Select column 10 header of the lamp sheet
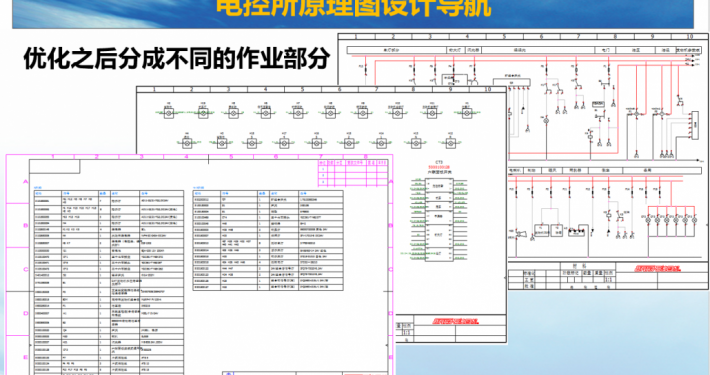 [x=487, y=89]
